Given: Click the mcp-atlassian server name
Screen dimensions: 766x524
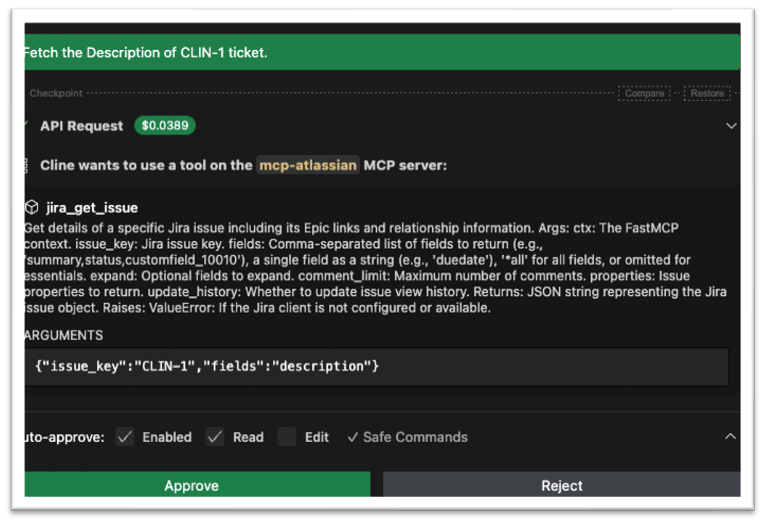Looking at the screenshot, I should click(x=307, y=165).
